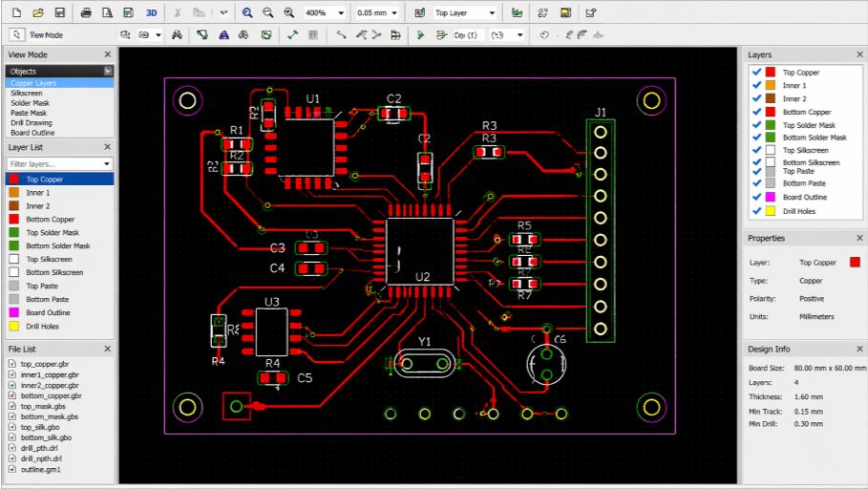The width and height of the screenshot is (868, 489).
Task: Select Drill Drawing view mode
Action: tap(32, 123)
